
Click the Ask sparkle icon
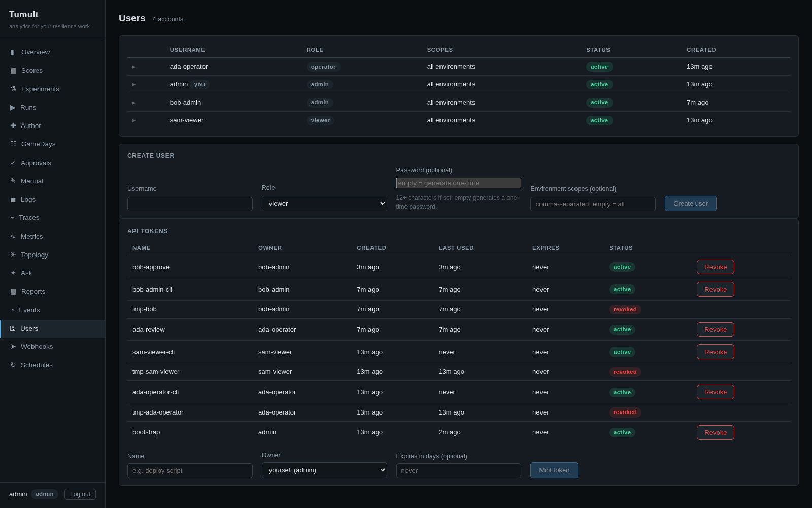13,273
